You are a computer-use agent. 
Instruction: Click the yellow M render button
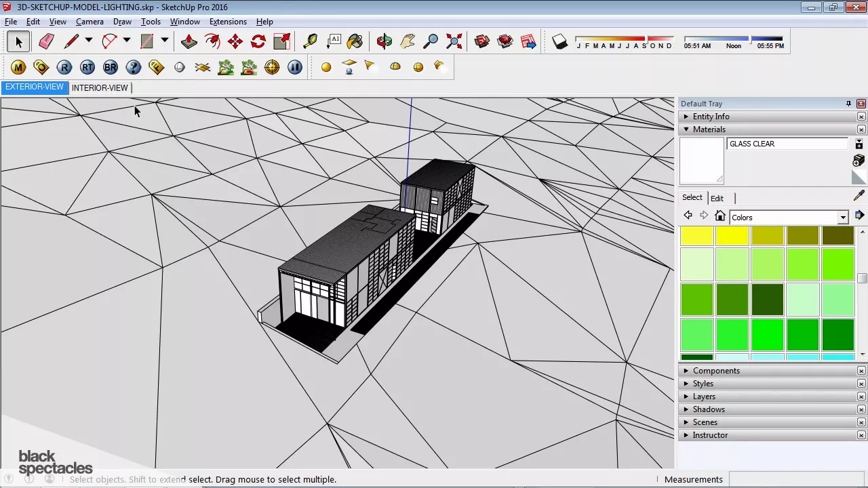[x=18, y=67]
